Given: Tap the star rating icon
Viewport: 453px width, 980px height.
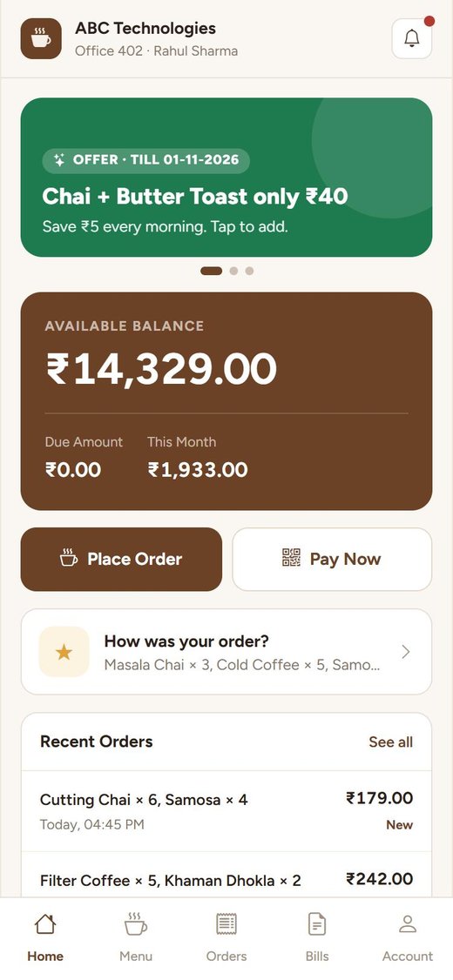Looking at the screenshot, I should click(64, 652).
